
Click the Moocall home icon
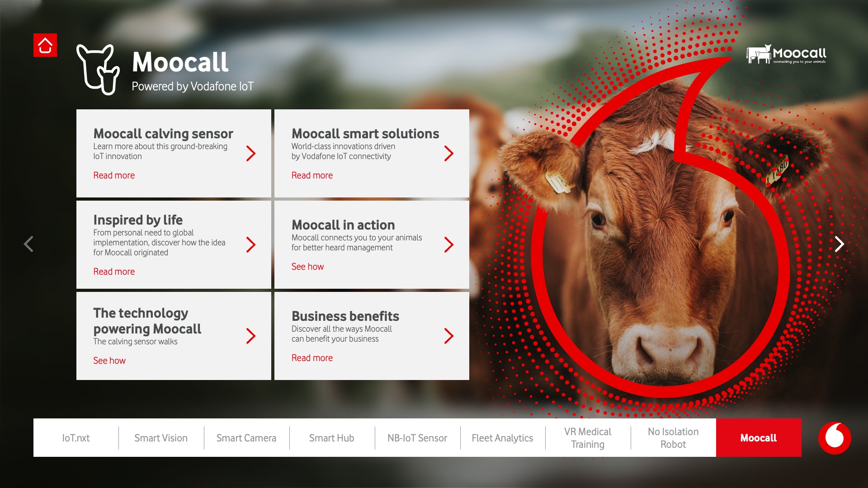tap(45, 45)
